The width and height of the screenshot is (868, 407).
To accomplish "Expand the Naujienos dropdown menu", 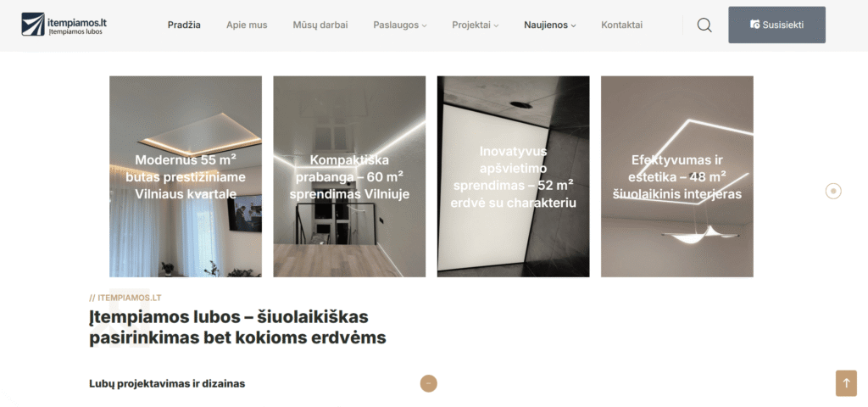I will 549,25.
